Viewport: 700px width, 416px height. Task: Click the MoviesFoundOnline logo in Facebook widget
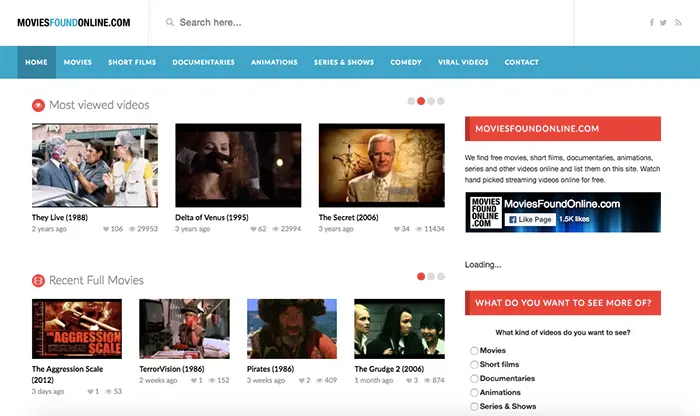click(x=485, y=212)
